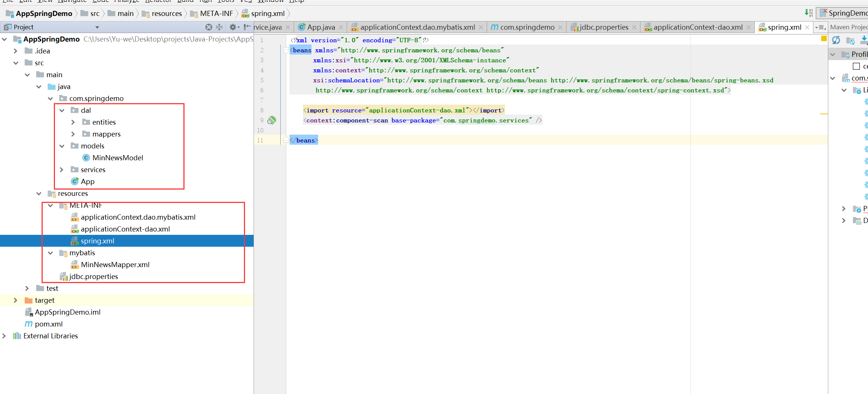Collapse the src folder

pos(16,63)
